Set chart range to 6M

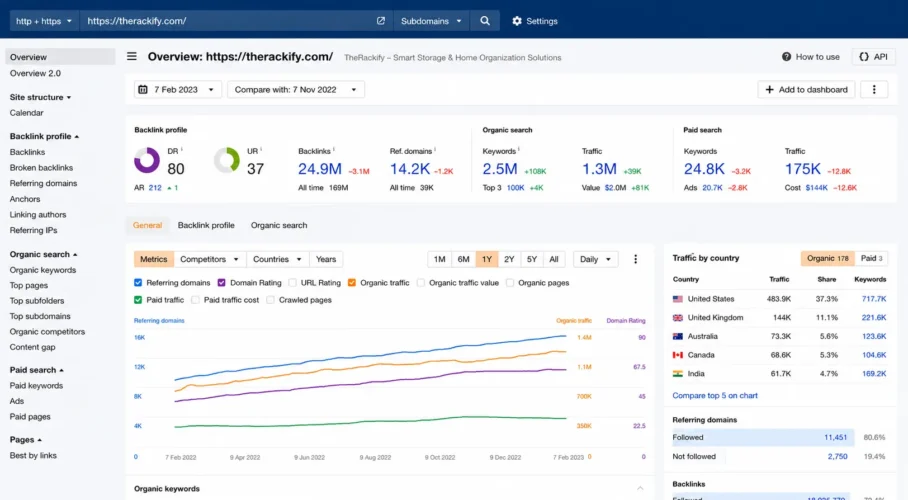pos(463,259)
